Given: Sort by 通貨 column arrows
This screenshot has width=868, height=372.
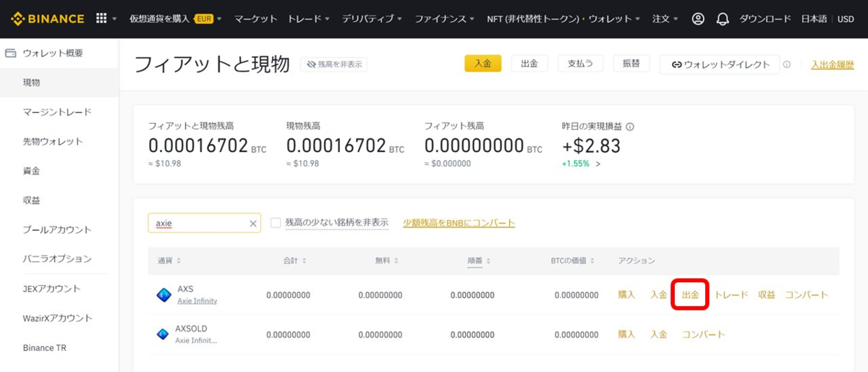Looking at the screenshot, I should coord(179,261).
